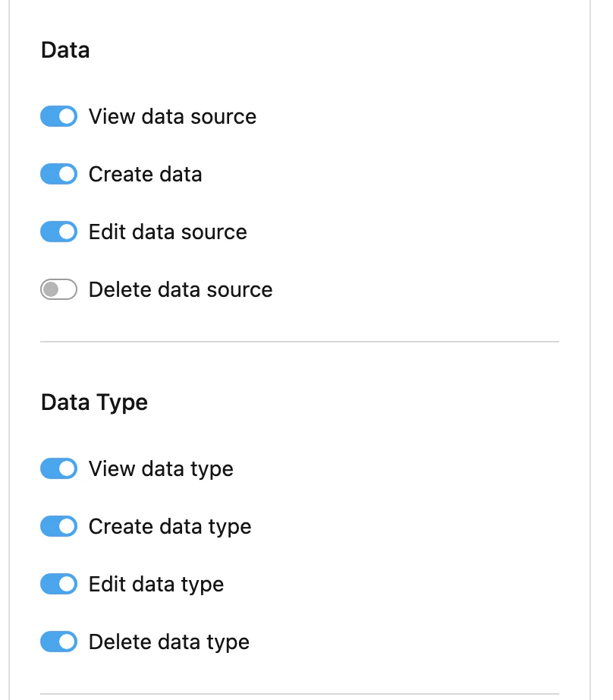Disable the View data type toggle
Screen dimensions: 613x700
(58, 468)
